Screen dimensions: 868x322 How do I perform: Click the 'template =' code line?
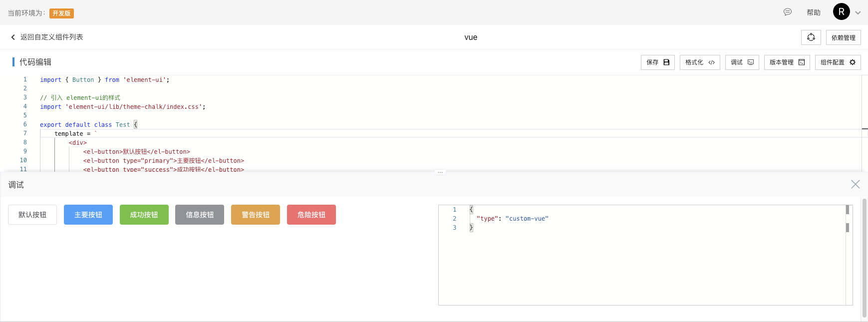click(75, 134)
